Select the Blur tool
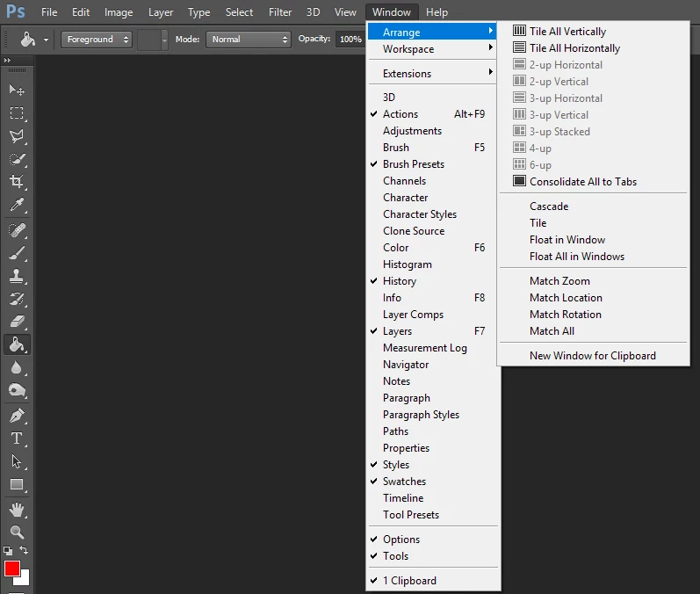Image resolution: width=700 pixels, height=594 pixels. 17,367
